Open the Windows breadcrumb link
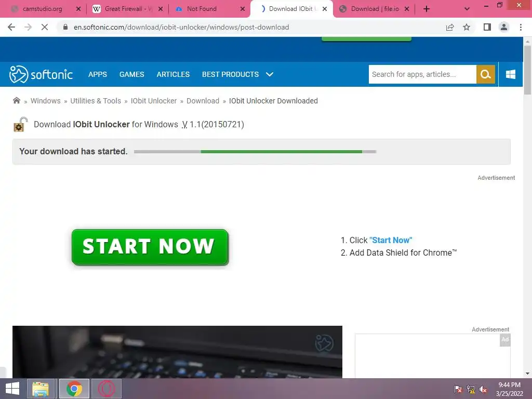The height and width of the screenshot is (399, 532). (46, 101)
